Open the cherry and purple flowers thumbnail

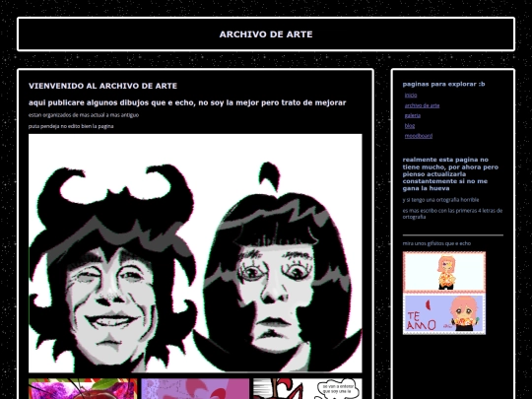click(x=83, y=389)
